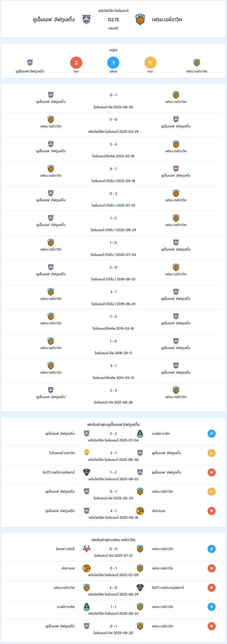
Task: Click the IBV logo in the 1-2 match row
Action: click(x=87, y=472)
